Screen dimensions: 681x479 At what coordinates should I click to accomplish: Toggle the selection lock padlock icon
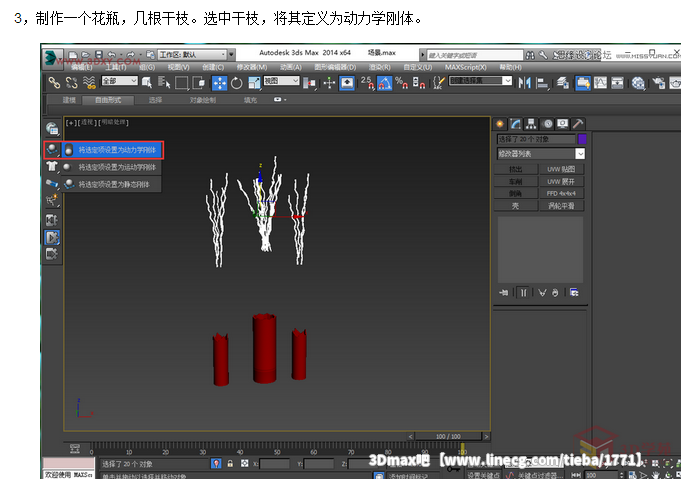230,464
